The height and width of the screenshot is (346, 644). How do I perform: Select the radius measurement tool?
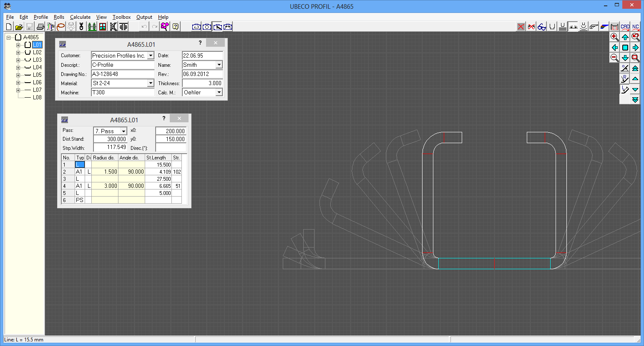[625, 78]
